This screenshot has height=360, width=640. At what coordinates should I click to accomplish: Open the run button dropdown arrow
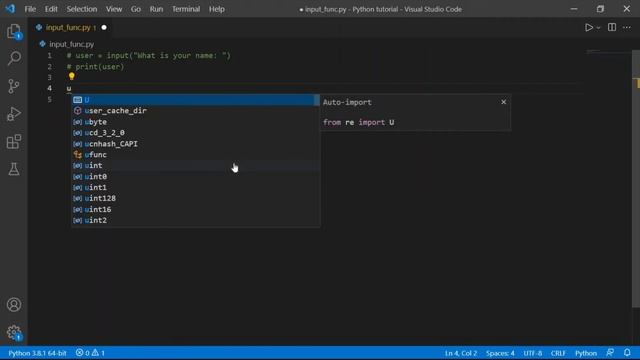(598, 28)
